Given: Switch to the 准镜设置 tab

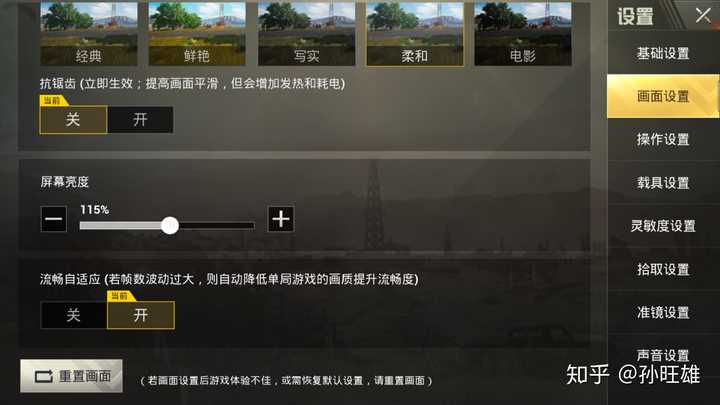Looking at the screenshot, I should click(663, 312).
